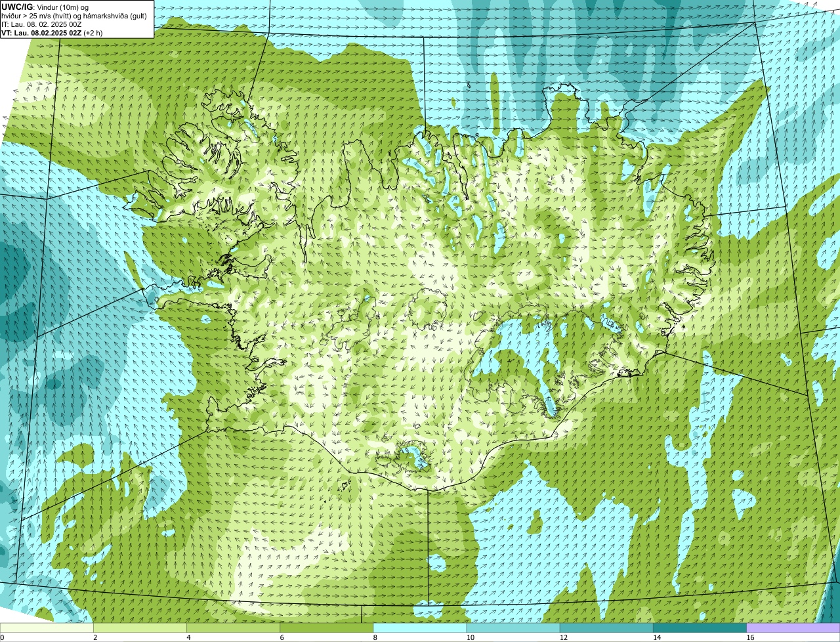The width and height of the screenshot is (840, 642).
Task: Click the 'IT: Lau. 08. 02. 2025 00Z' line
Action: [41, 24]
